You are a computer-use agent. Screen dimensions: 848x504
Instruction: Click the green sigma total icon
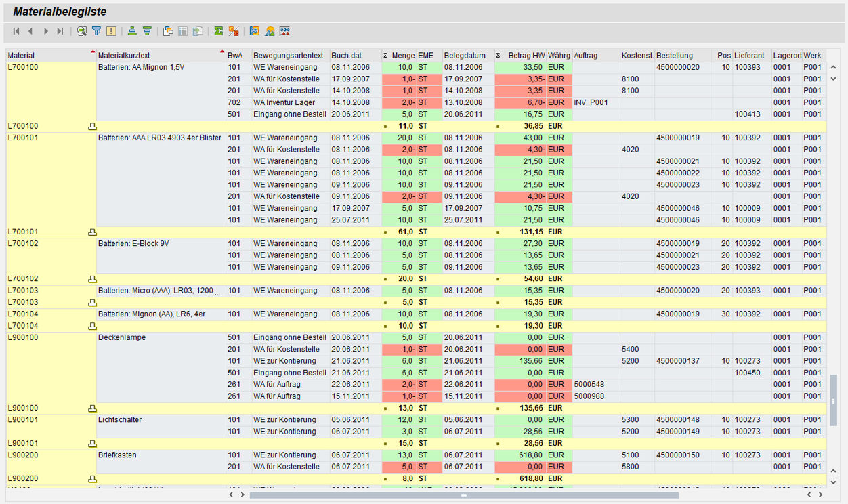[x=218, y=31]
